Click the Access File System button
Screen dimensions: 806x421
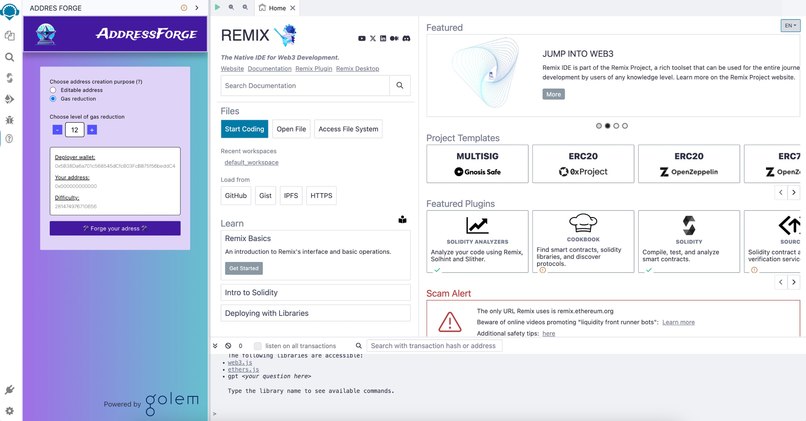coord(349,129)
